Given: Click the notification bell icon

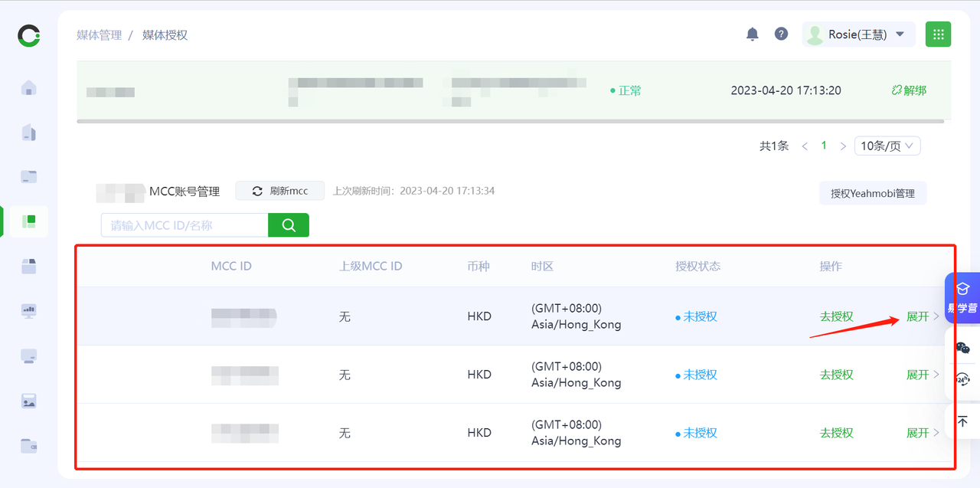Looking at the screenshot, I should tap(753, 34).
